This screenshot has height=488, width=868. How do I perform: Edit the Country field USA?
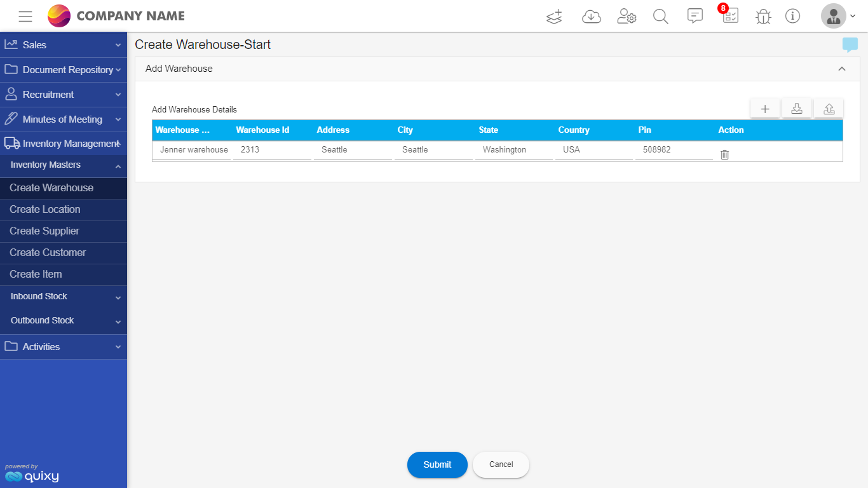coord(594,151)
